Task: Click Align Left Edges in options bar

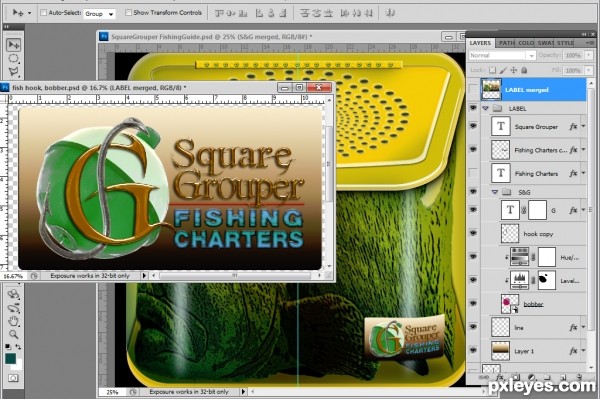Action: point(259,13)
